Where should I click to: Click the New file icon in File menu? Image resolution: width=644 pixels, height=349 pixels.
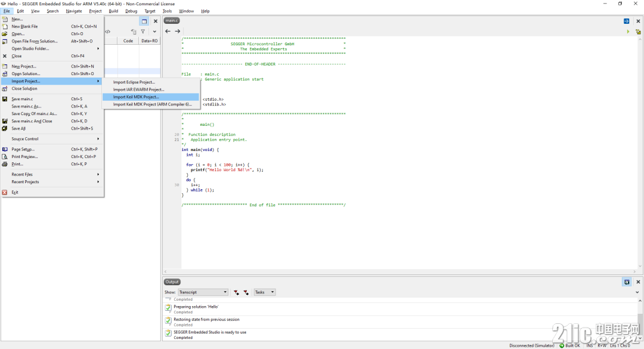[5, 19]
